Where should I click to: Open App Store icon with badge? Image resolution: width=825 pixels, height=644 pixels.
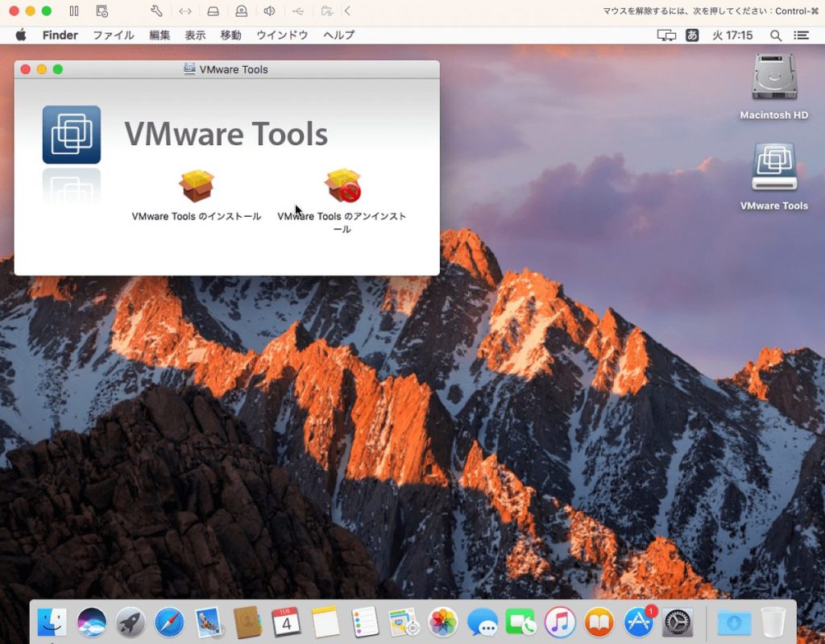(x=639, y=621)
